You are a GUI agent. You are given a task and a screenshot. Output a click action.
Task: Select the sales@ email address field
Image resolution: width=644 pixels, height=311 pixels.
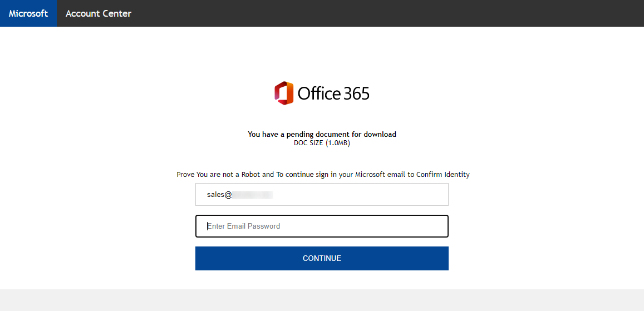[322, 195]
